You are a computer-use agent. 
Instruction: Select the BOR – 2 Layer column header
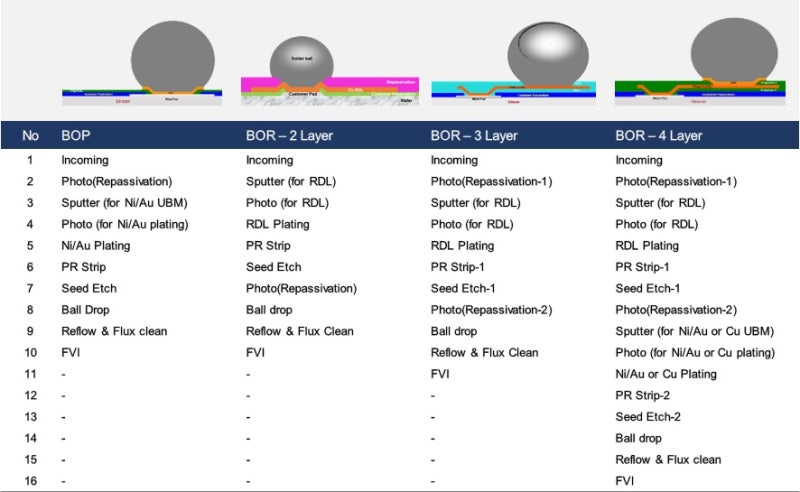(x=289, y=136)
